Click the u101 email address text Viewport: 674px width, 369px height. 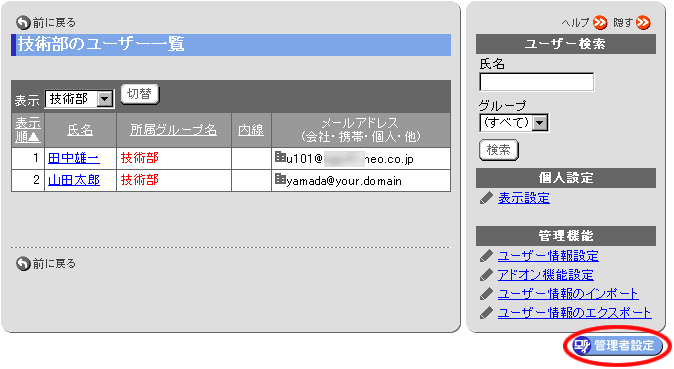pyautogui.click(x=350, y=159)
